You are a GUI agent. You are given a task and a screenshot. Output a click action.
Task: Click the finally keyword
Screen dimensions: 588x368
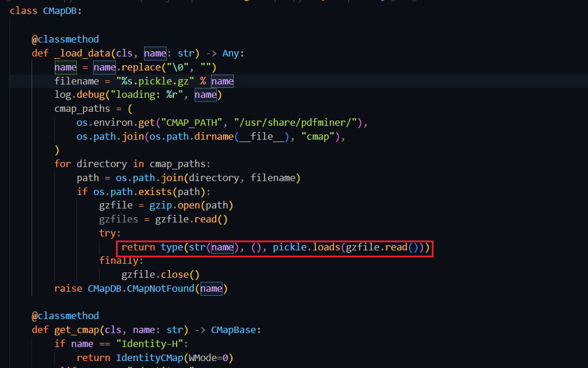tap(121, 261)
